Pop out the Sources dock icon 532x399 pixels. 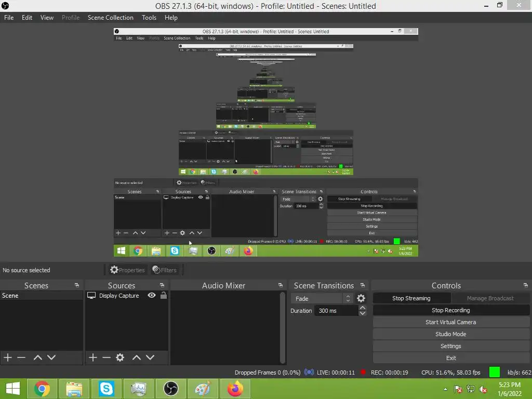(162, 285)
